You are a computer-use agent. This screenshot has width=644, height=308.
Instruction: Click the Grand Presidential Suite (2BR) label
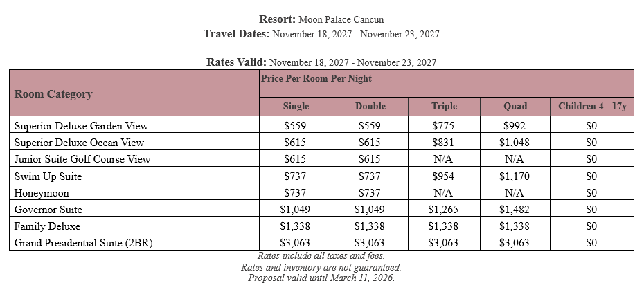pyautogui.click(x=82, y=243)
